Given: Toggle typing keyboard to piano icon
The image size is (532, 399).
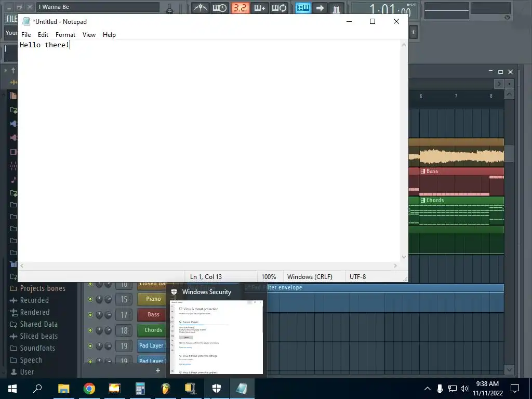Looking at the screenshot, I should coord(303,7).
